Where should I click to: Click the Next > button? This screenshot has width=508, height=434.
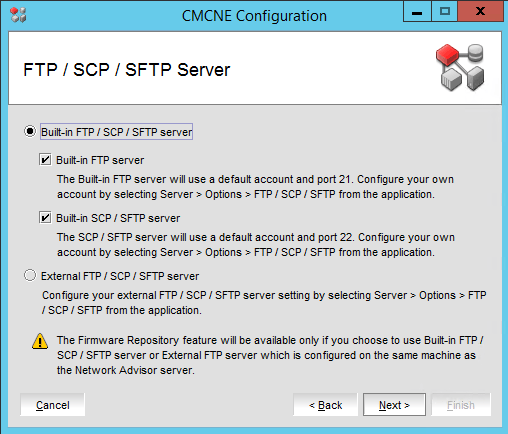(394, 405)
